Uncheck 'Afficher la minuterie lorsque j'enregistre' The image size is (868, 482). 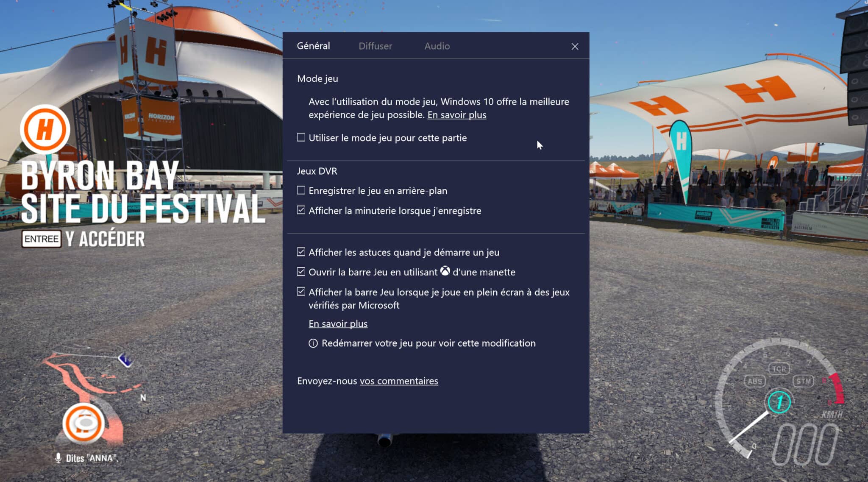[301, 210]
